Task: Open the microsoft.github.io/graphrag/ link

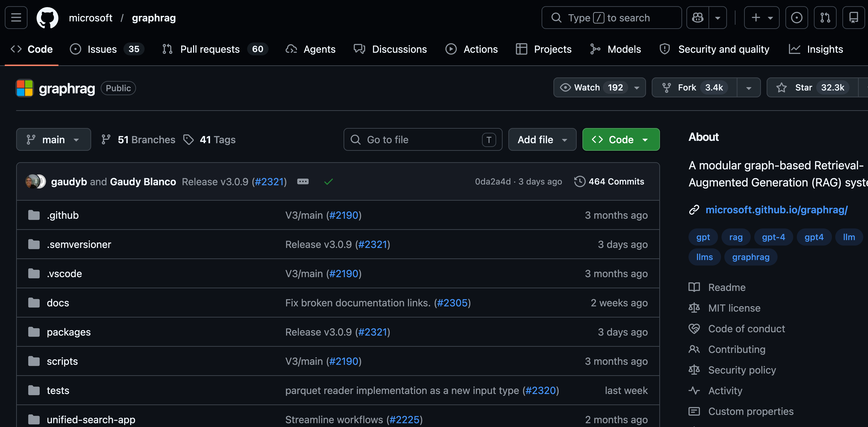Action: (776, 210)
